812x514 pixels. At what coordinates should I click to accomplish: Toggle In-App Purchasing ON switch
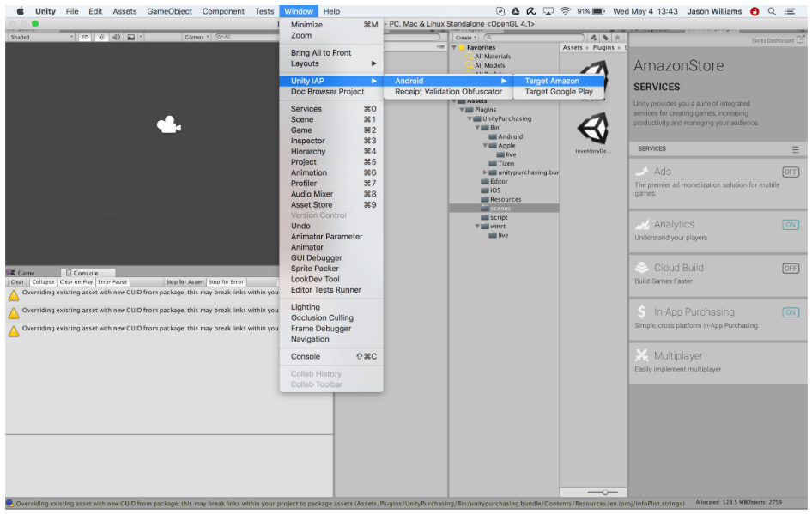coord(791,312)
